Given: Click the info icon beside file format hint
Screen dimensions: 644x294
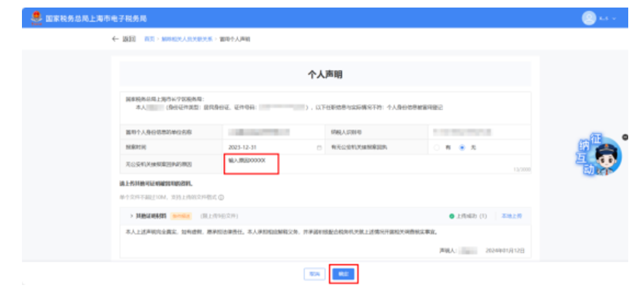Looking at the screenshot, I should click(222, 198).
